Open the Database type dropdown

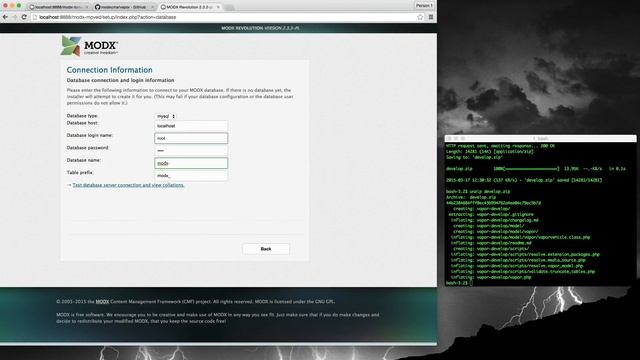pyautogui.click(x=165, y=116)
